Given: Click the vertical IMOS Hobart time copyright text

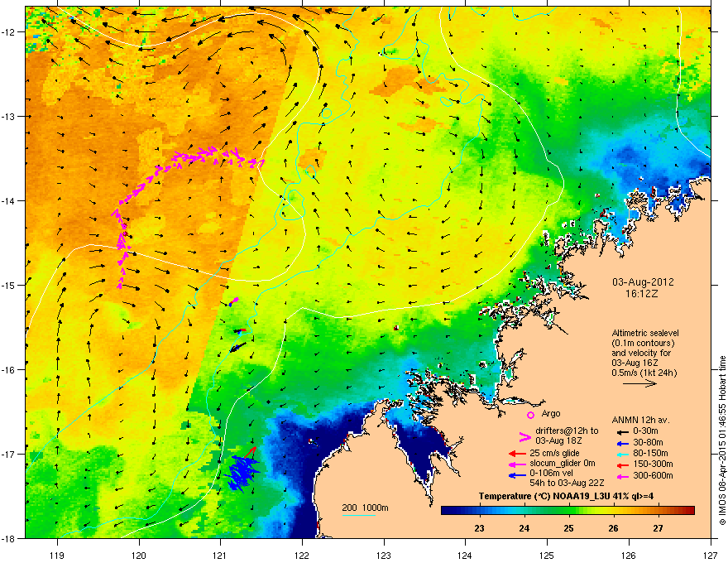Looking at the screenshot, I should click(x=722, y=440).
